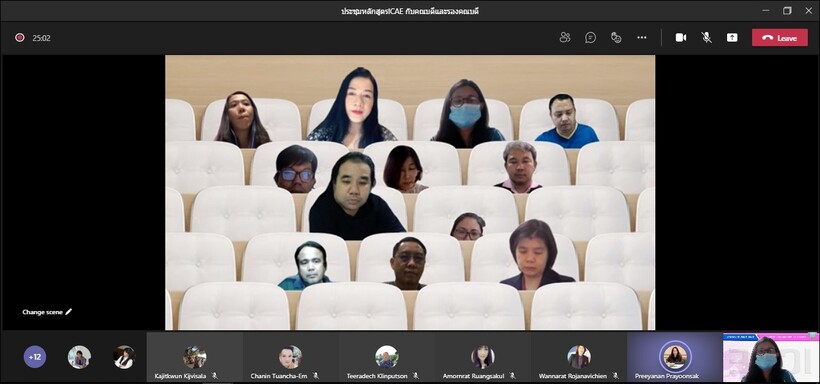The image size is (820, 384).
Task: Select Wannarat Rojanavichien participant tile
Action: click(579, 357)
